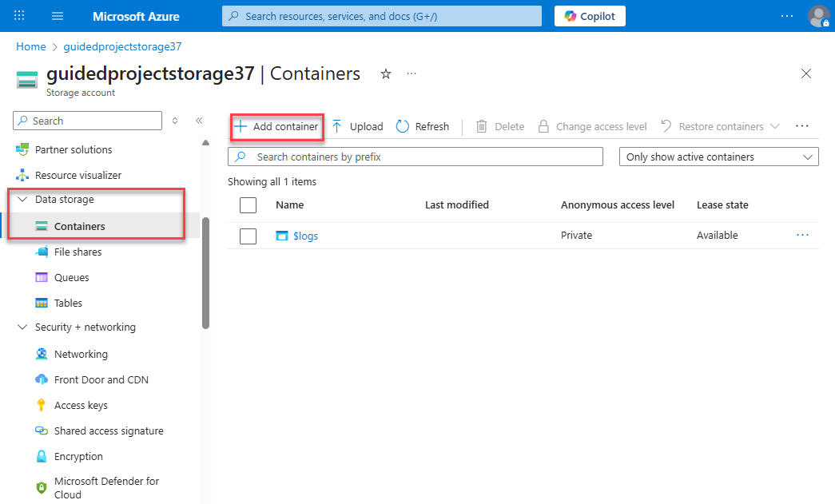Open more options next to the title star

(x=412, y=73)
